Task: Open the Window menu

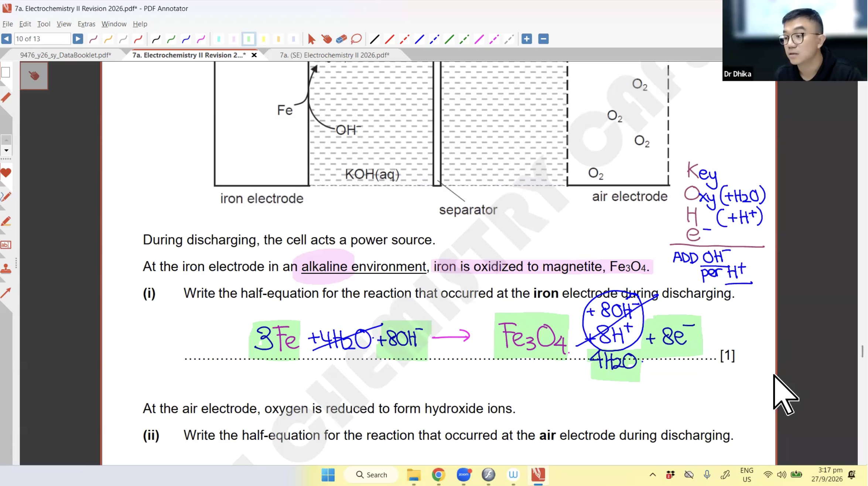Action: (114, 24)
